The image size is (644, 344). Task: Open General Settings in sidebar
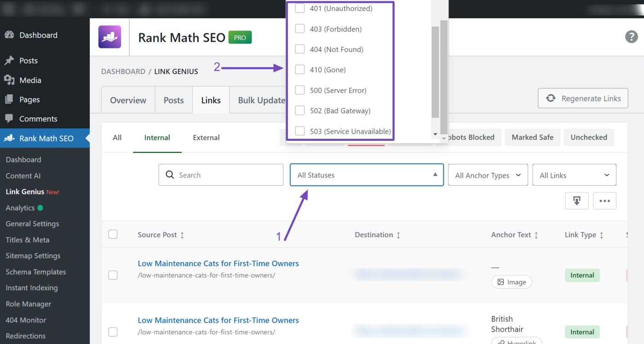tap(32, 224)
